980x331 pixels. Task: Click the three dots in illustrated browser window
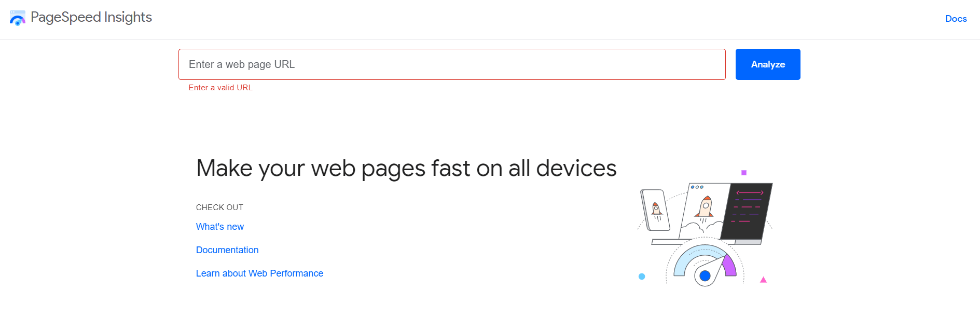click(x=697, y=187)
